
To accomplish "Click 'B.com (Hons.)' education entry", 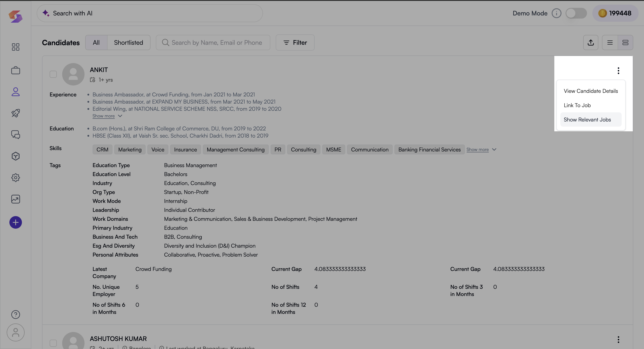I will point(179,129).
